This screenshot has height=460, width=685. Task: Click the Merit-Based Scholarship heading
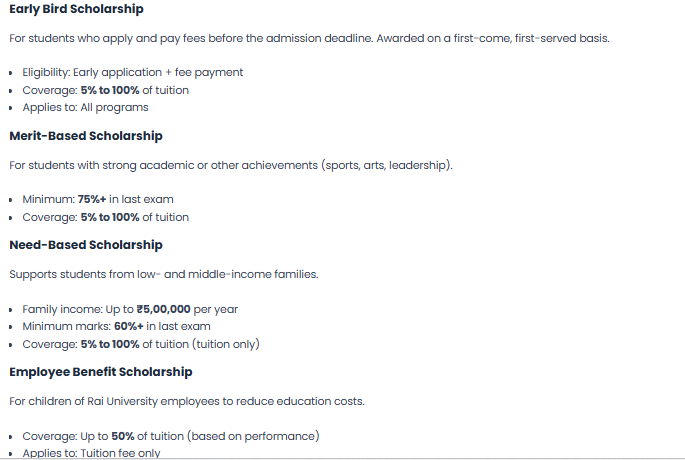[x=85, y=136]
